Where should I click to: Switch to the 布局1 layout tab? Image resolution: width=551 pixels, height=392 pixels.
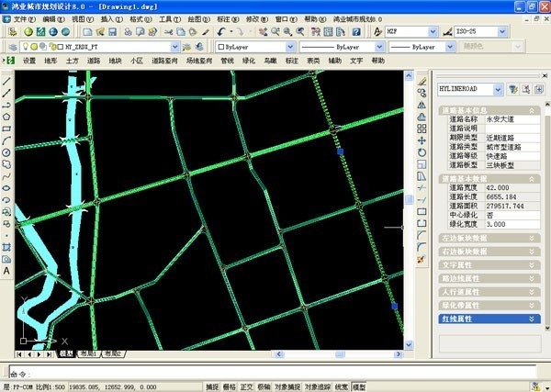pyautogui.click(x=88, y=353)
